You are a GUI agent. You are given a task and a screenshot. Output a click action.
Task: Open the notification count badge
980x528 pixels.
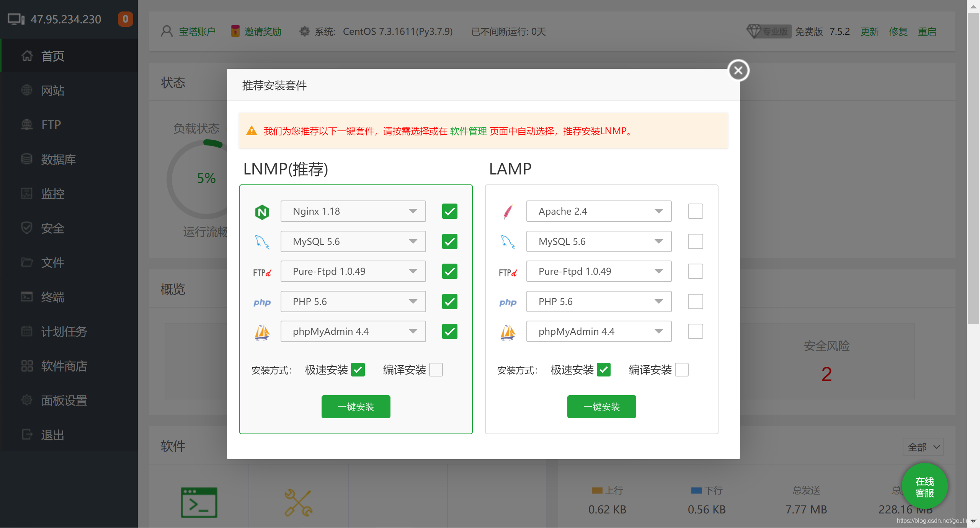[x=125, y=19]
